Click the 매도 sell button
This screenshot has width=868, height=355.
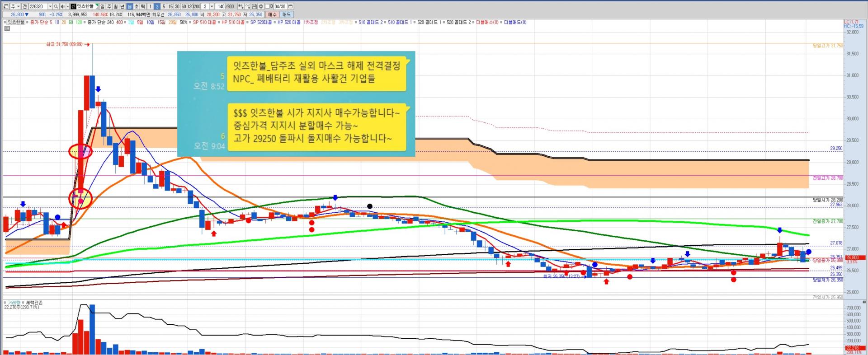[287, 14]
